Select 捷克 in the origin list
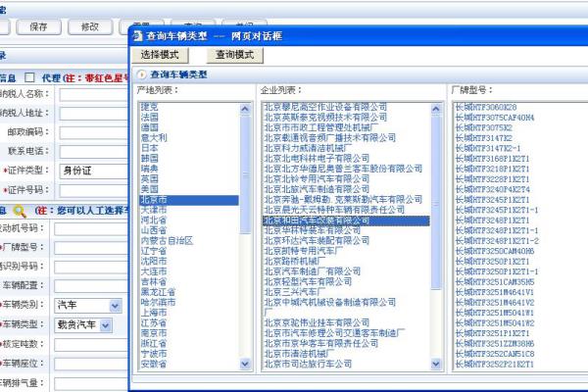The height and width of the screenshot is (392, 588). (x=150, y=107)
